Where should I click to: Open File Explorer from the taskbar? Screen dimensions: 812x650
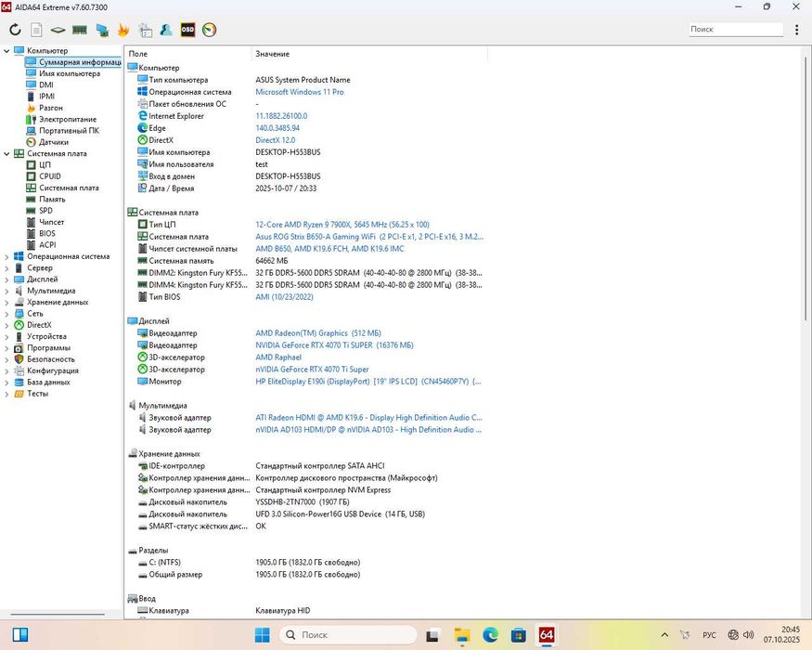tap(462, 634)
